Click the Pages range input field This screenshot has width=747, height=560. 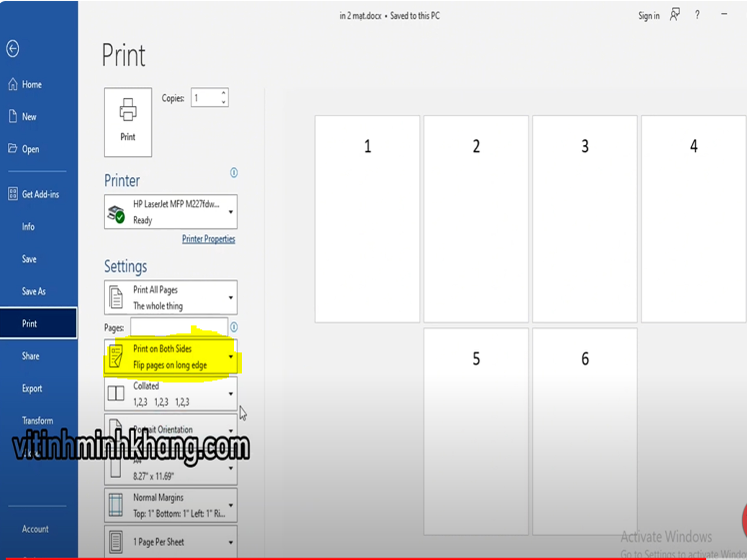click(x=179, y=327)
